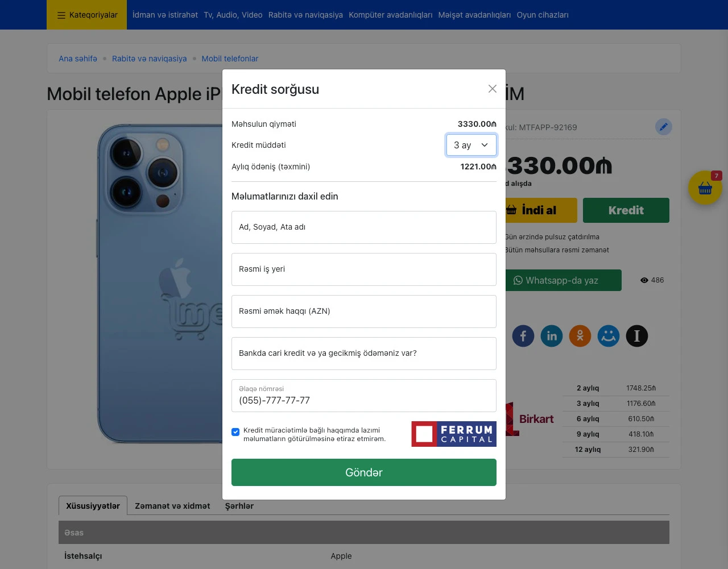Share via blue smiley icon

609,336
